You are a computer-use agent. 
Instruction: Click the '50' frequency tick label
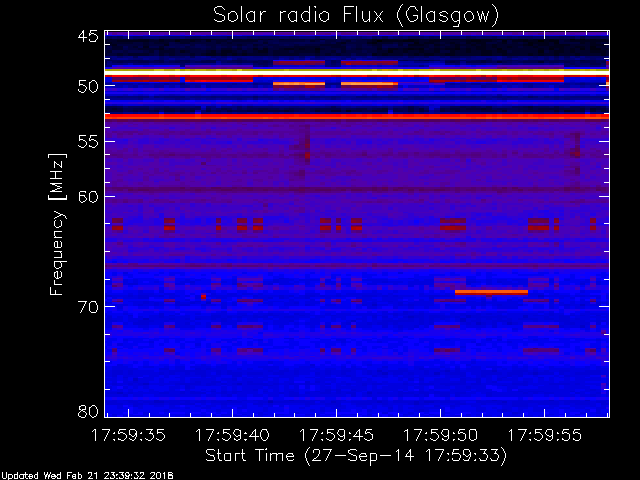coord(88,87)
